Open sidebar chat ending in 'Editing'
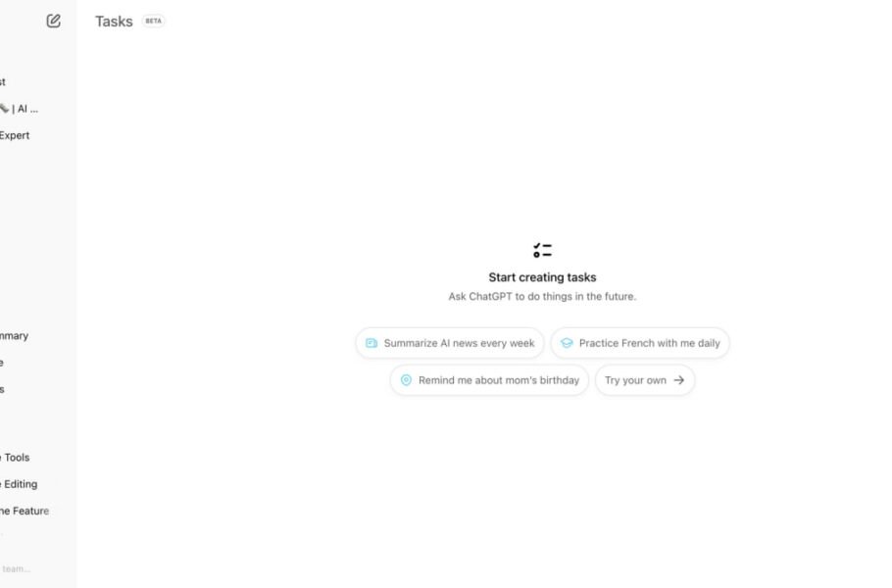Viewport: 892px width, 588px height. 19,484
